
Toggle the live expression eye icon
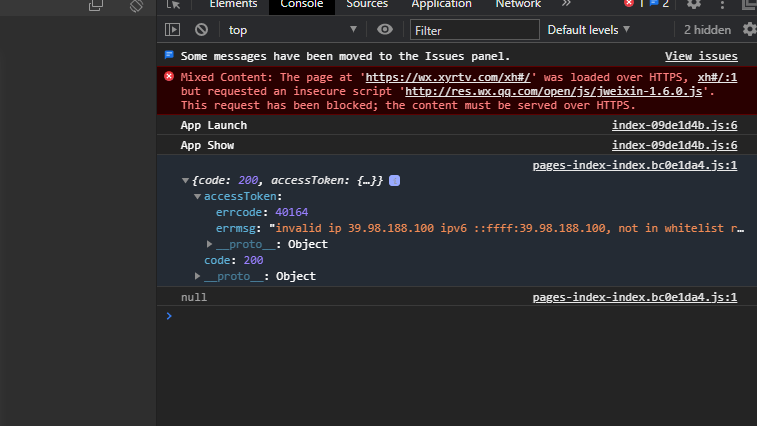[x=384, y=30]
